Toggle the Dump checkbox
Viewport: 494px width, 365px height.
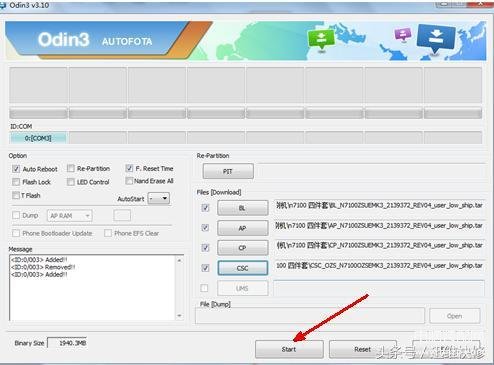point(16,215)
